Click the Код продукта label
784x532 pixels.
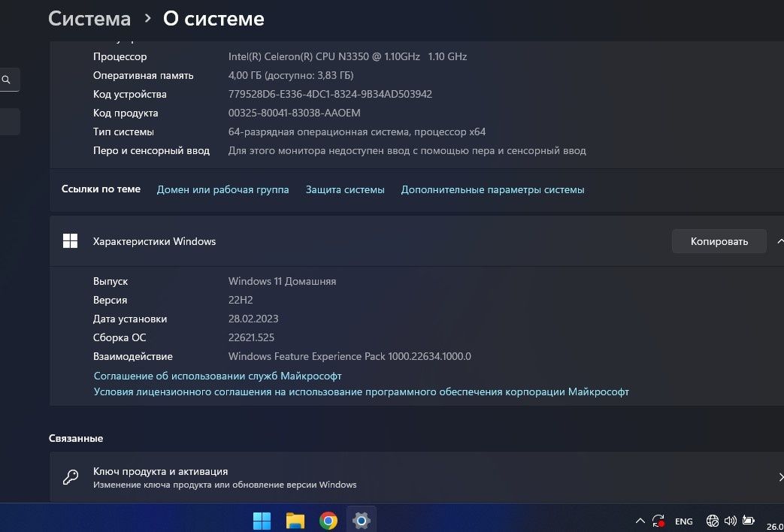pos(126,113)
